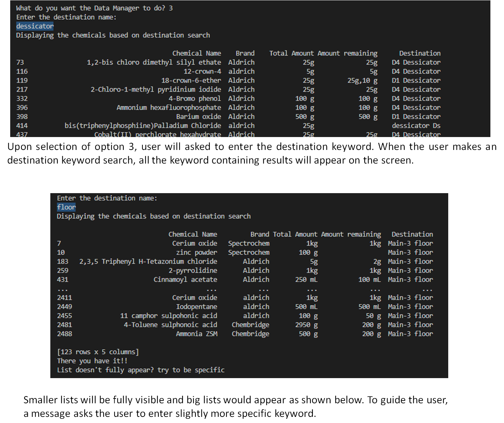The image size is (504, 423).
Task: Click the '4-Bromo phenol' chemical name
Action: click(195, 99)
